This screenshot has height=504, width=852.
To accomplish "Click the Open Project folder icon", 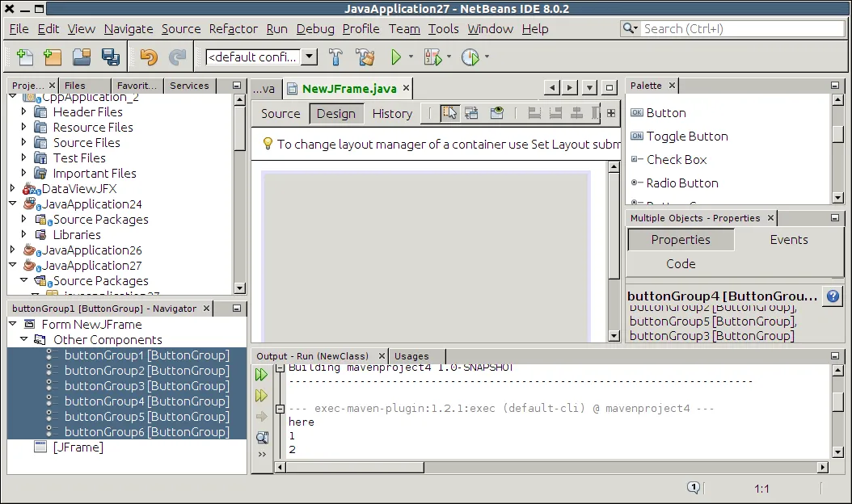I will coord(82,57).
